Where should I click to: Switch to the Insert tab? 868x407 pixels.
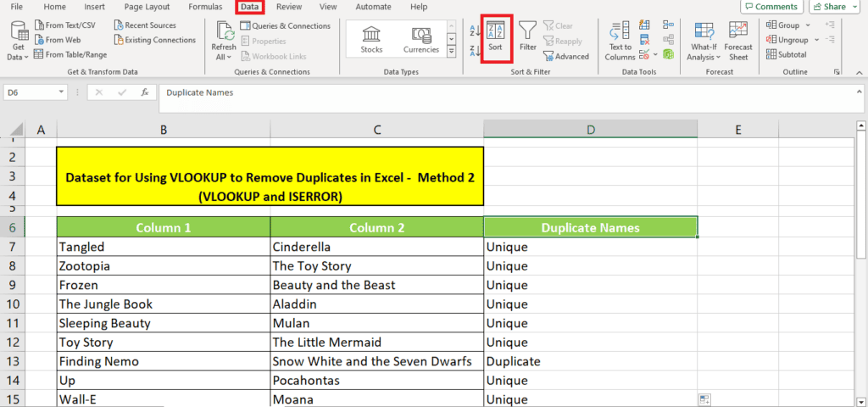coord(95,7)
